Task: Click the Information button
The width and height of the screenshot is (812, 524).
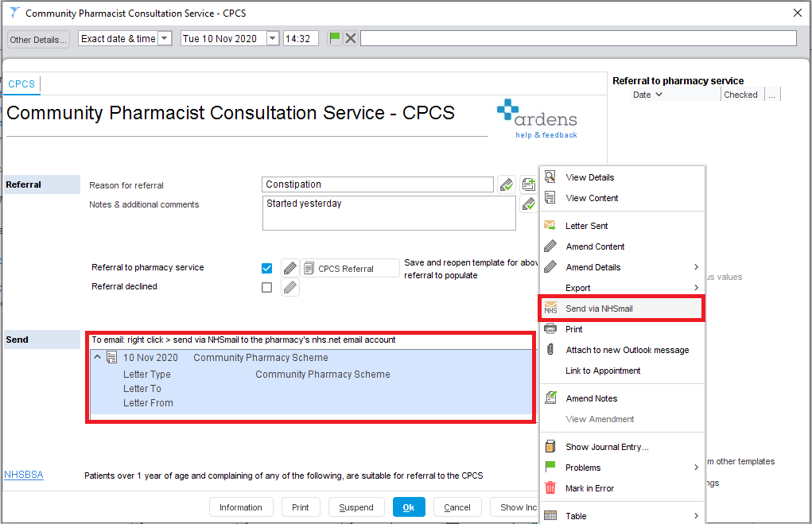Action: (240, 507)
